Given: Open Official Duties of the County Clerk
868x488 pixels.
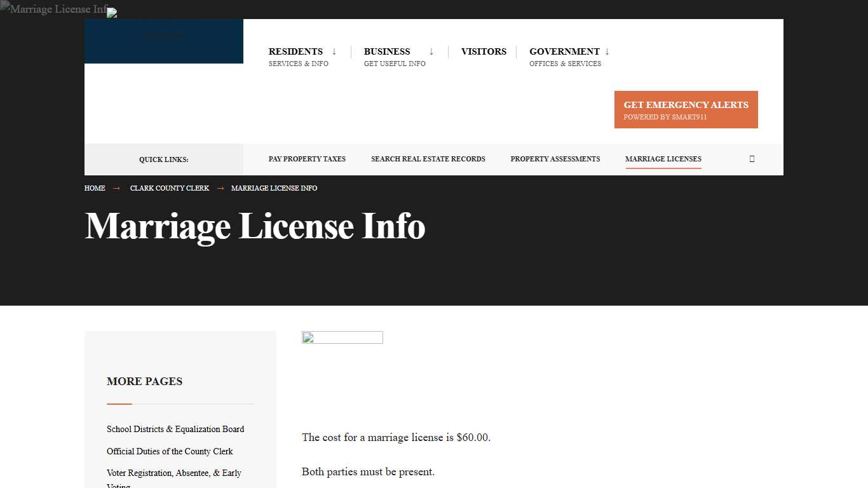Looking at the screenshot, I should pos(170,451).
